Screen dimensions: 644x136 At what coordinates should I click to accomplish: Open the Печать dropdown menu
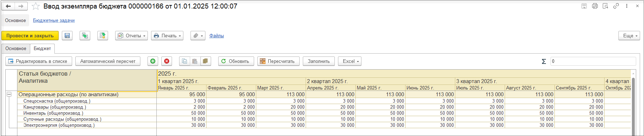167,36
